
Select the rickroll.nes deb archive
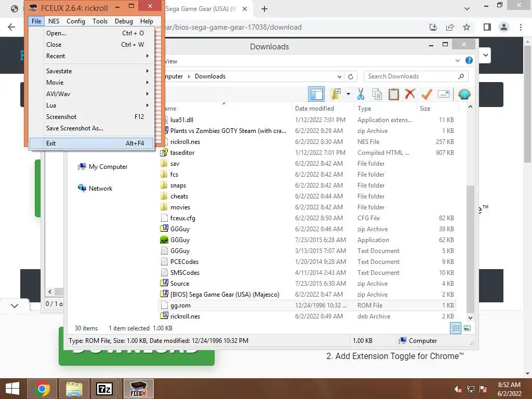point(307,316)
